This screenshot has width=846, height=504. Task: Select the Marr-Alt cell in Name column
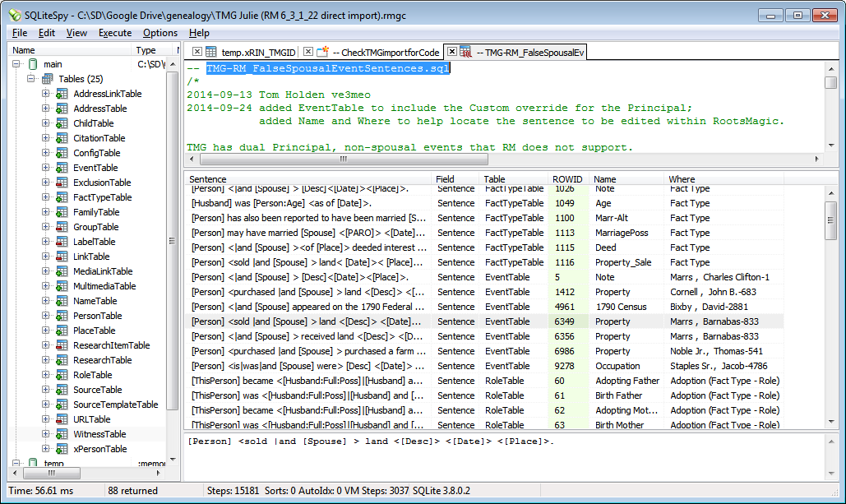pyautogui.click(x=627, y=218)
